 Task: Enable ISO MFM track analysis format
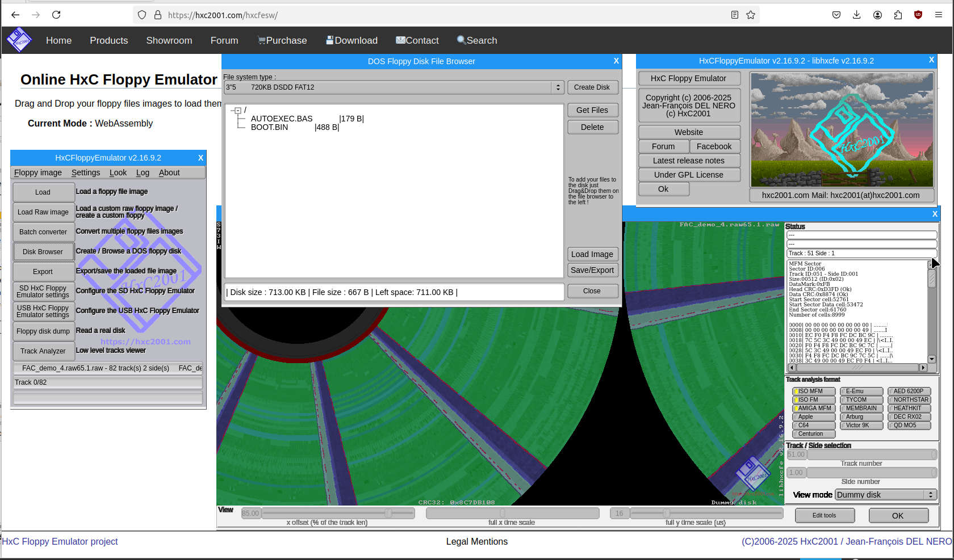click(814, 391)
